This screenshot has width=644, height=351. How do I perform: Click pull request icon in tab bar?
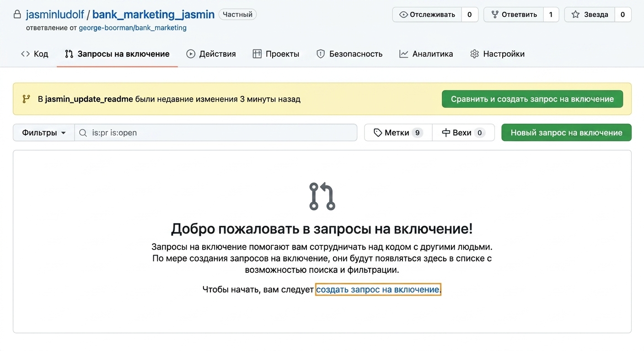(x=69, y=54)
